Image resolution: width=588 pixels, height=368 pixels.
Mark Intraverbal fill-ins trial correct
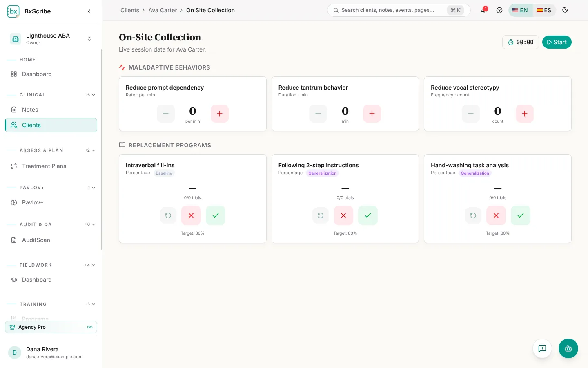216,215
